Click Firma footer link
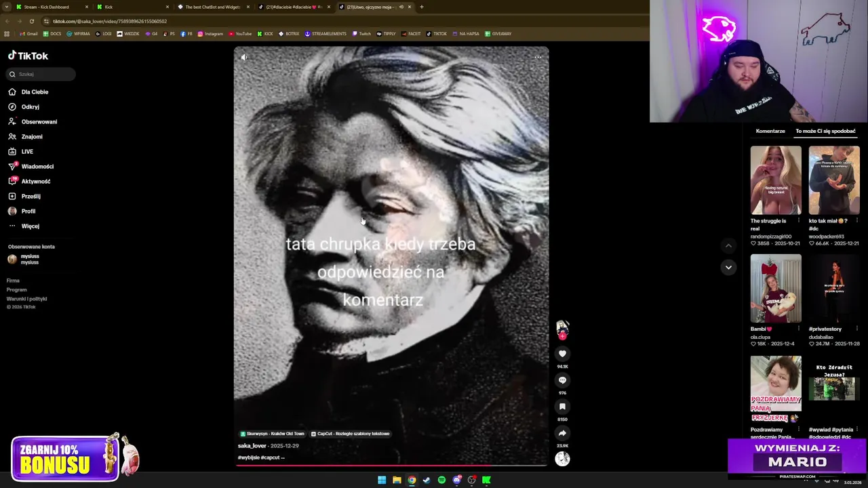This screenshot has width=868, height=488. point(13,281)
